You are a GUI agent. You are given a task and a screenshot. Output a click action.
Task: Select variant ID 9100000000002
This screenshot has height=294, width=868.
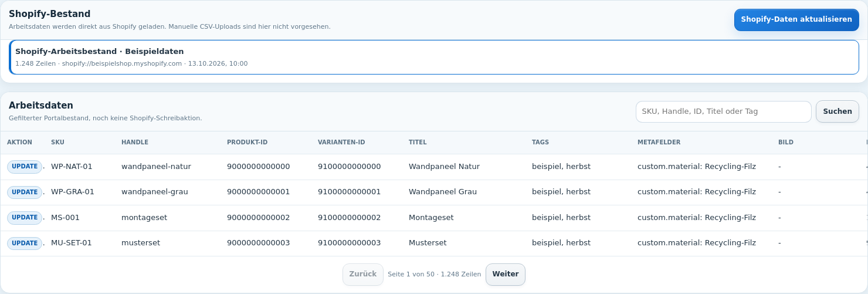[350, 218]
